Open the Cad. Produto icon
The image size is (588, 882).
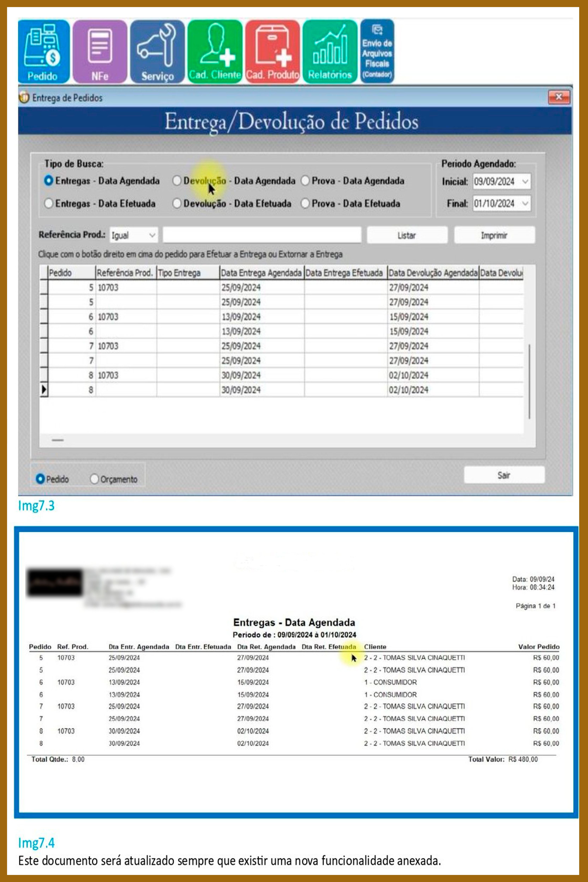272,51
